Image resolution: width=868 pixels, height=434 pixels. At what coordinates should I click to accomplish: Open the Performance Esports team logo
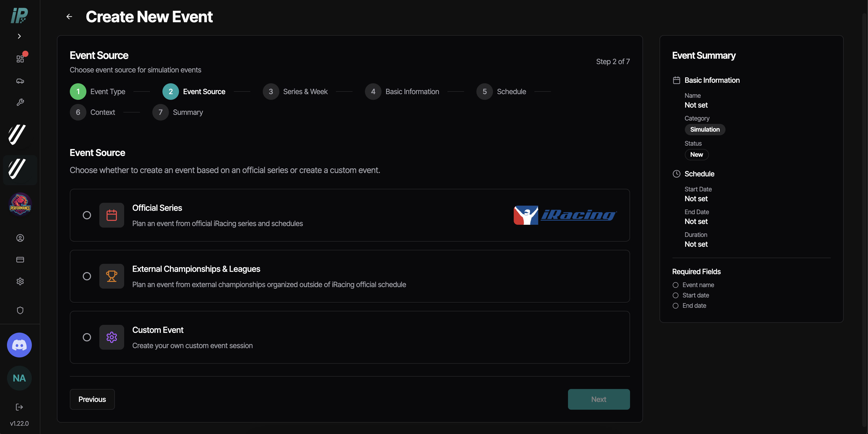point(20,204)
